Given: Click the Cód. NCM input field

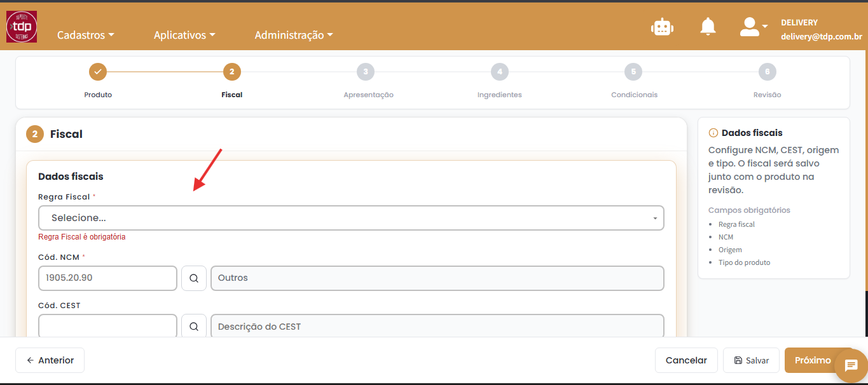Looking at the screenshot, I should tap(107, 278).
